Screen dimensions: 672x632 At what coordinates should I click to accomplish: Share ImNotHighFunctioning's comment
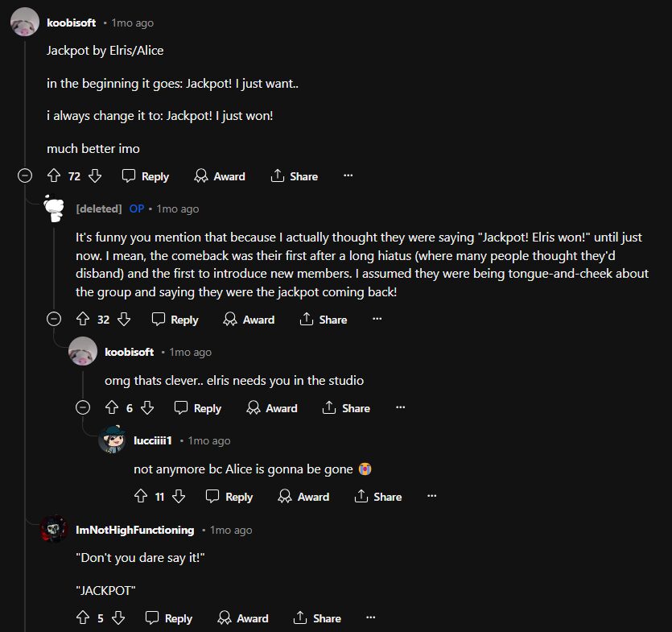318,618
